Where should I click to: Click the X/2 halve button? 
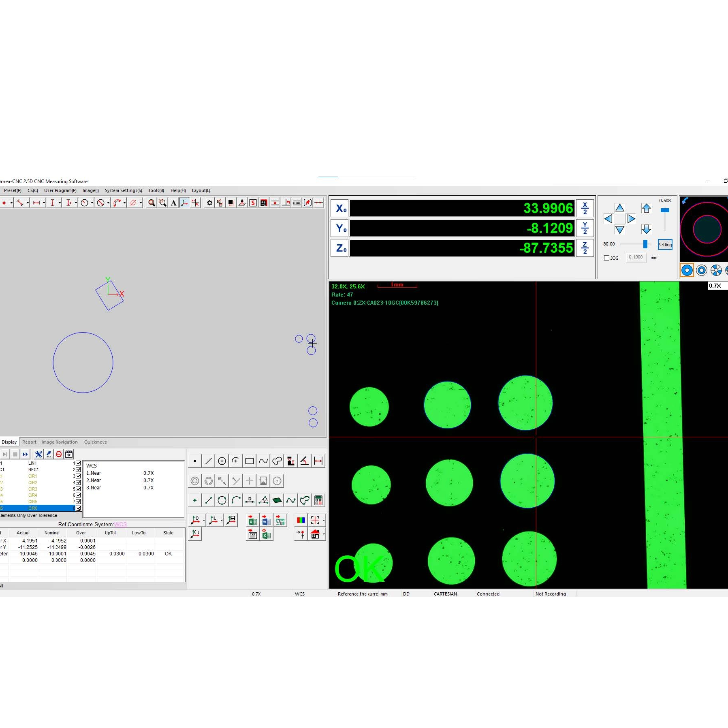(x=585, y=209)
